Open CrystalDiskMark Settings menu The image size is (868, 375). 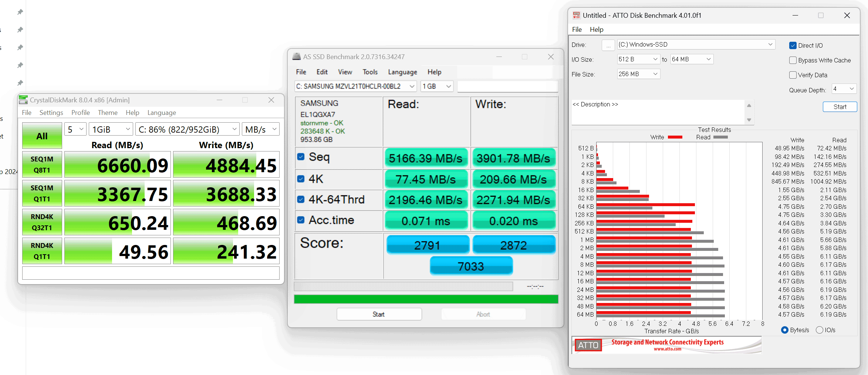(51, 112)
